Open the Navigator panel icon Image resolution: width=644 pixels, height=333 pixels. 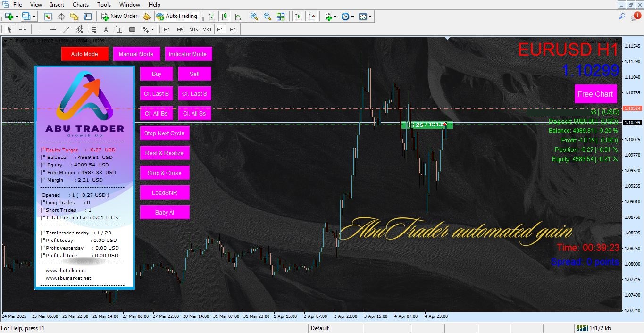[x=75, y=16]
